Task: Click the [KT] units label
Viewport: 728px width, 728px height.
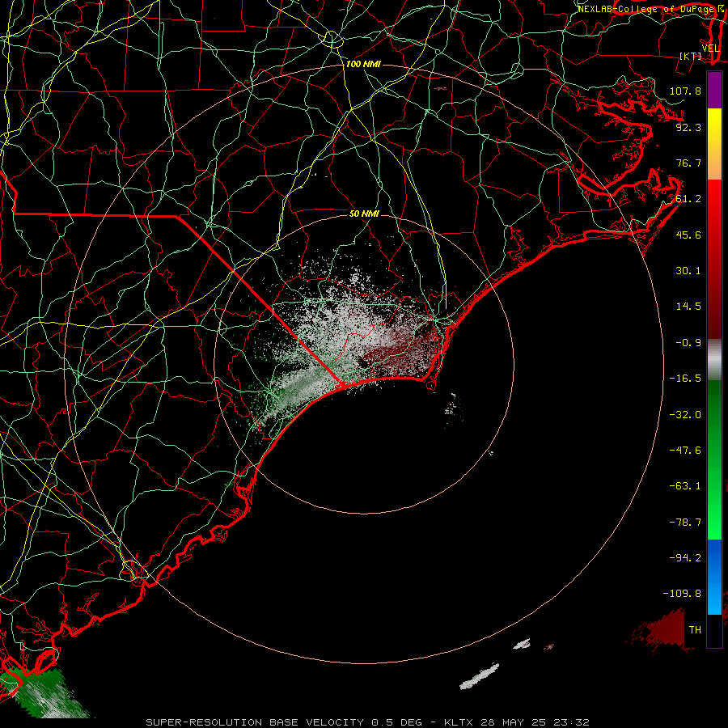Action: point(691,56)
